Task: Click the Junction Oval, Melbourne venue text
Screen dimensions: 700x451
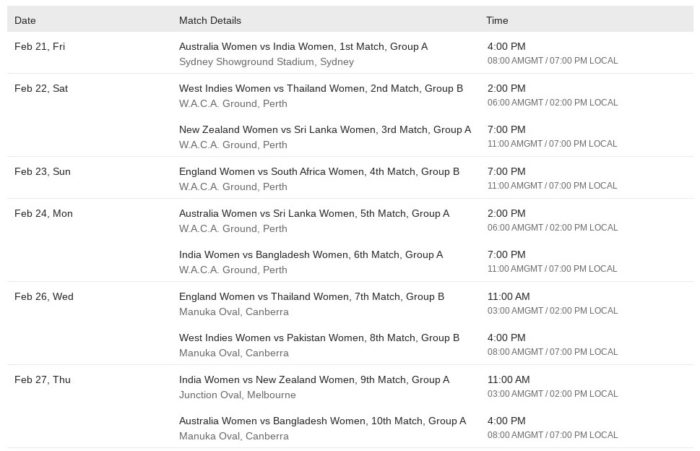Action: click(x=237, y=395)
